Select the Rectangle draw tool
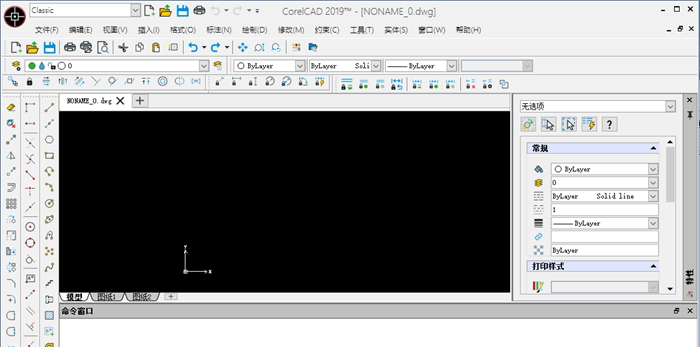Viewport: 700px width, 360px height. 49,155
